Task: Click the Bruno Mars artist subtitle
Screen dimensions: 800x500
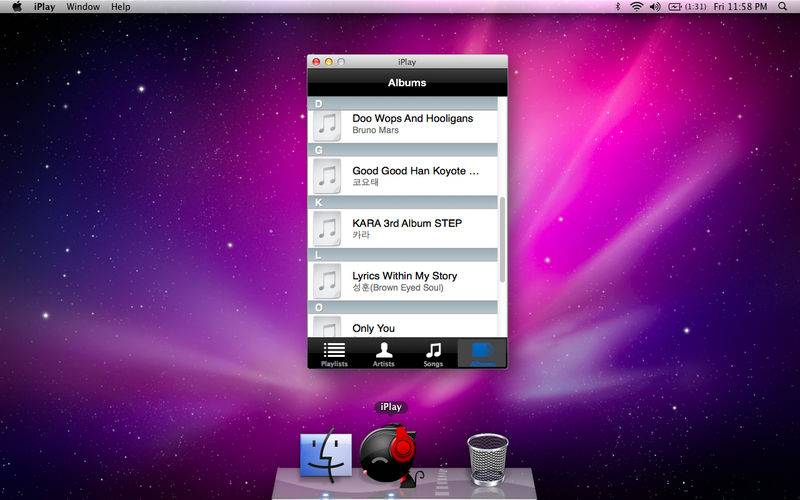Action: [376, 130]
